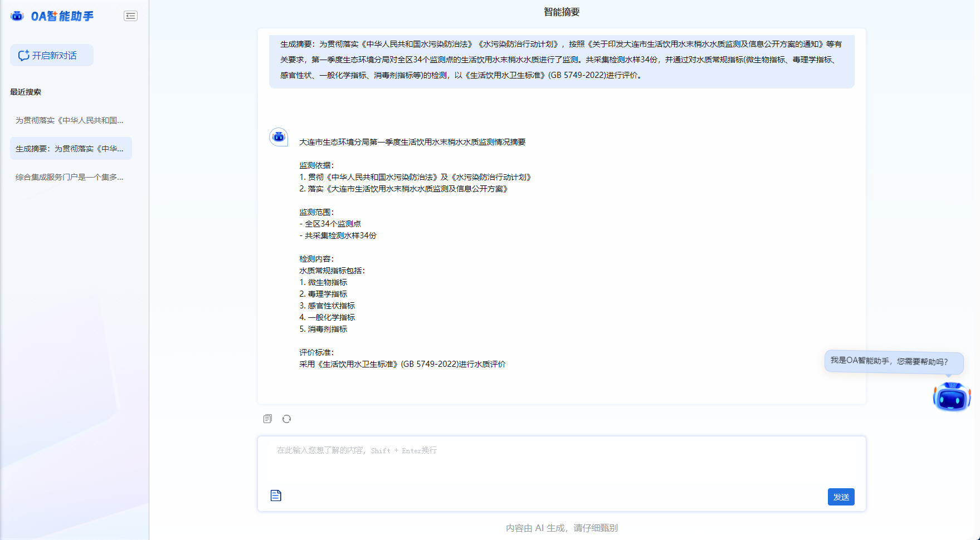
Task: Select recent search 生成摘要：为贯彻落实《中华...
Action: click(x=71, y=149)
